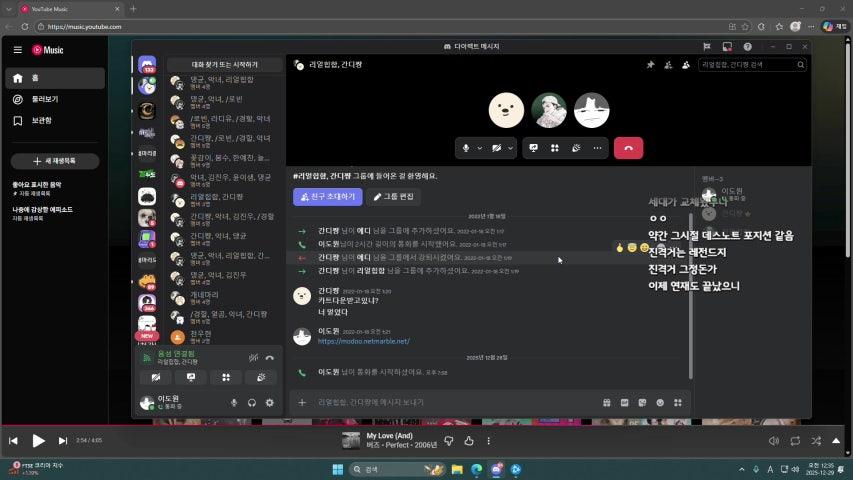Toggle repeat mode in player bar
The height and width of the screenshot is (480, 853).
pyautogui.click(x=795, y=441)
